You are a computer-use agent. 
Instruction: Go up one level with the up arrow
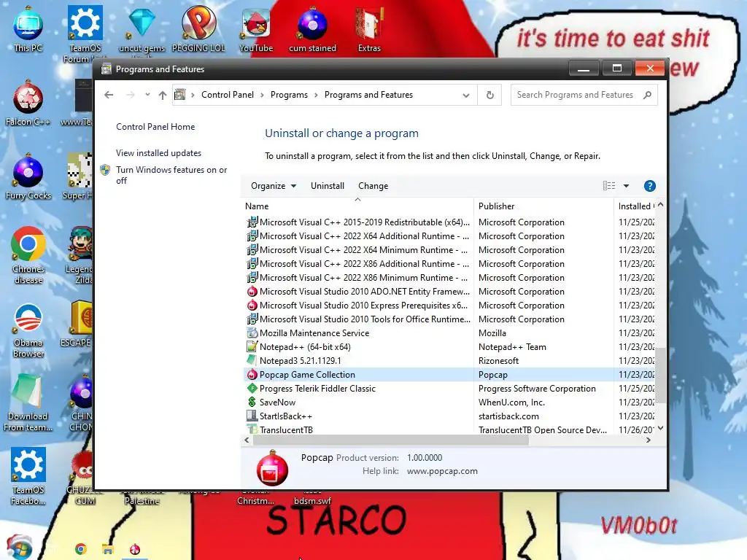coord(163,95)
